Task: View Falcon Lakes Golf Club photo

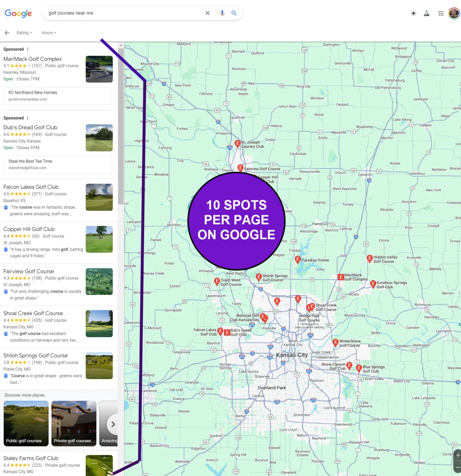Action: (99, 197)
